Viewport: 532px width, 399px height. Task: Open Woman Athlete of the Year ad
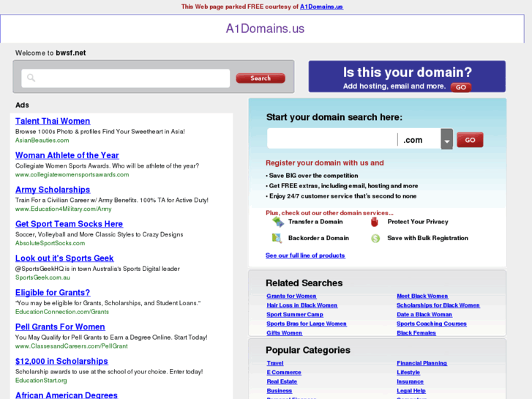pos(67,155)
